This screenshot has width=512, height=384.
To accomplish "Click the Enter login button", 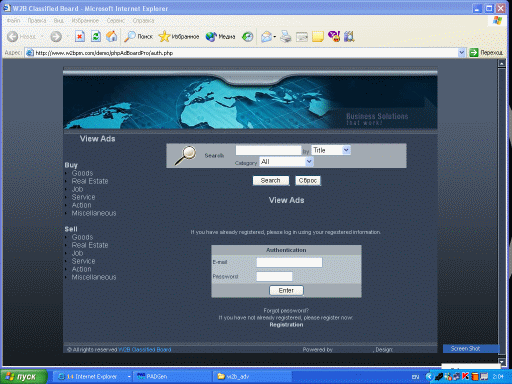I will (286, 290).
